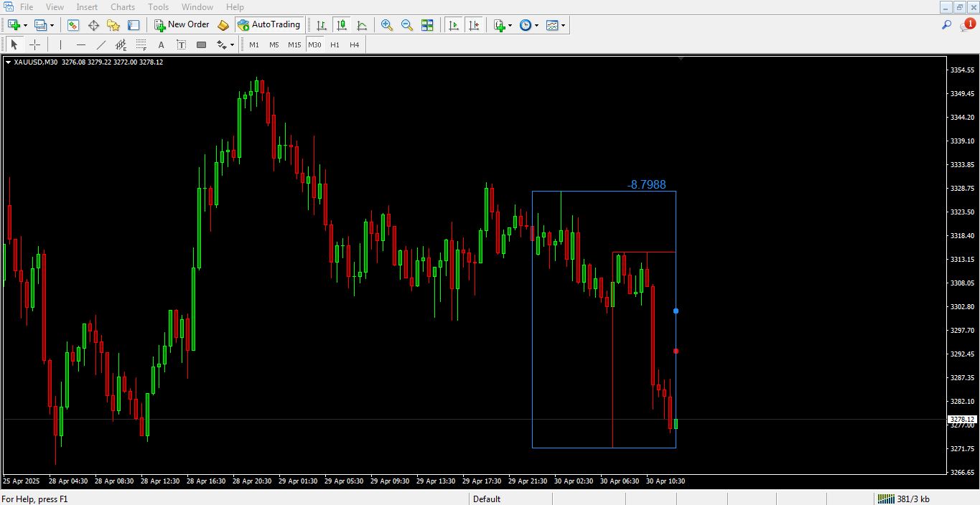This screenshot has height=505, width=980.
Task: Tile open chart windows
Action: point(427,25)
